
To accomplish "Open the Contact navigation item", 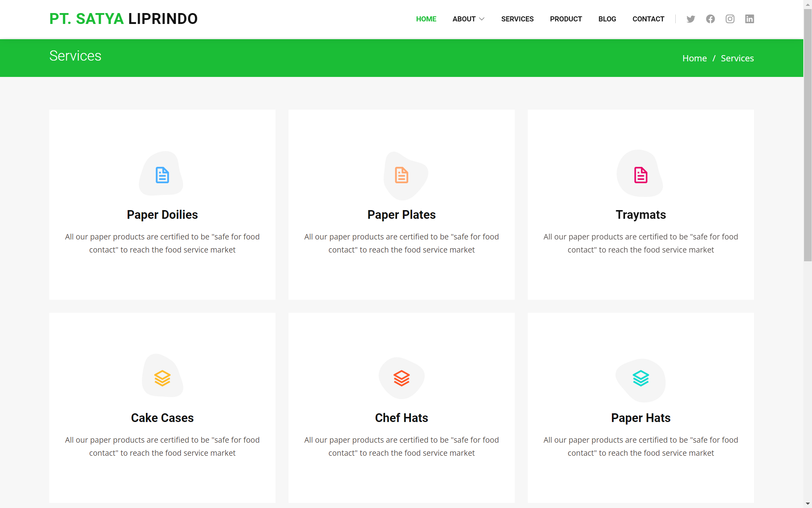I will [x=648, y=19].
